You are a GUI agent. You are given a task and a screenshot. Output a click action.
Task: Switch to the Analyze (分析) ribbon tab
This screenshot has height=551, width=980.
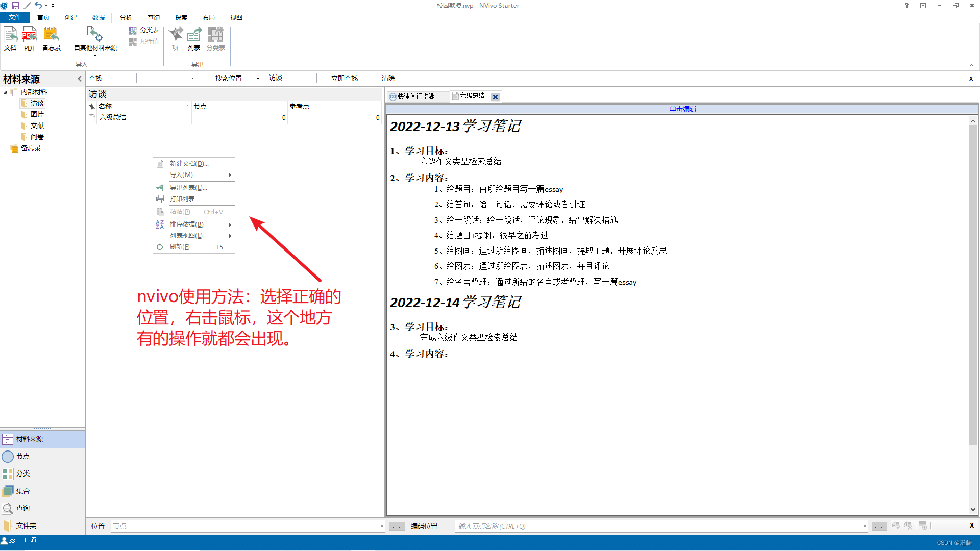[x=126, y=17]
